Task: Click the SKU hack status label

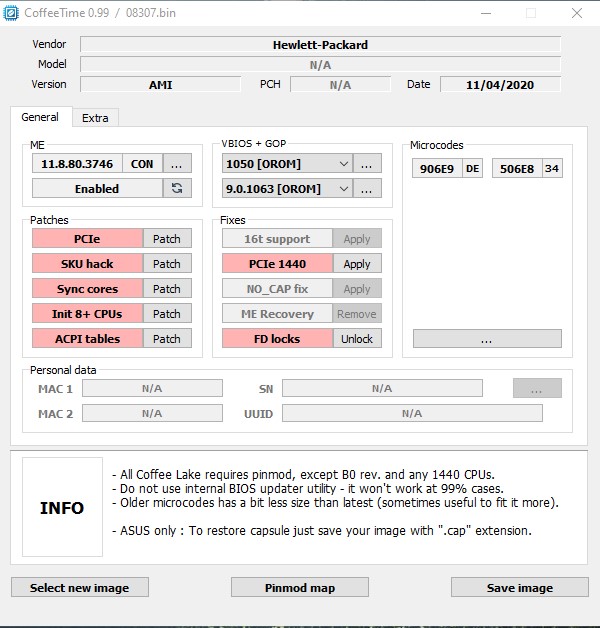Action: coord(87,264)
